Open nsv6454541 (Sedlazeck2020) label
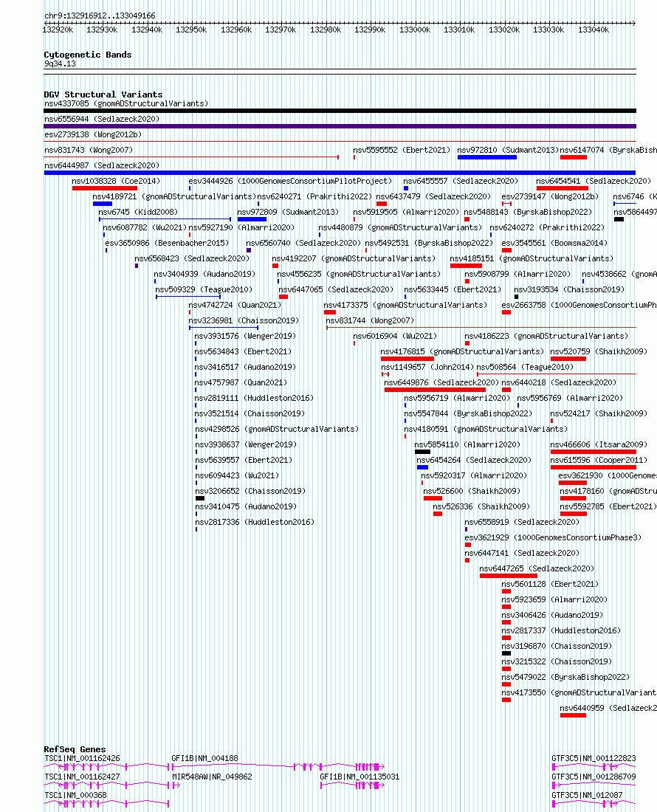 point(594,182)
